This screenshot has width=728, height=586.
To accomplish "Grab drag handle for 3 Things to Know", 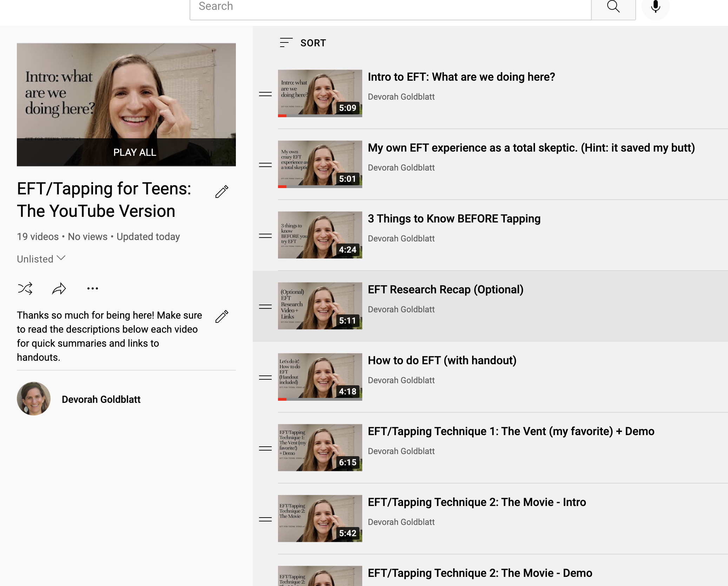I will tap(265, 236).
